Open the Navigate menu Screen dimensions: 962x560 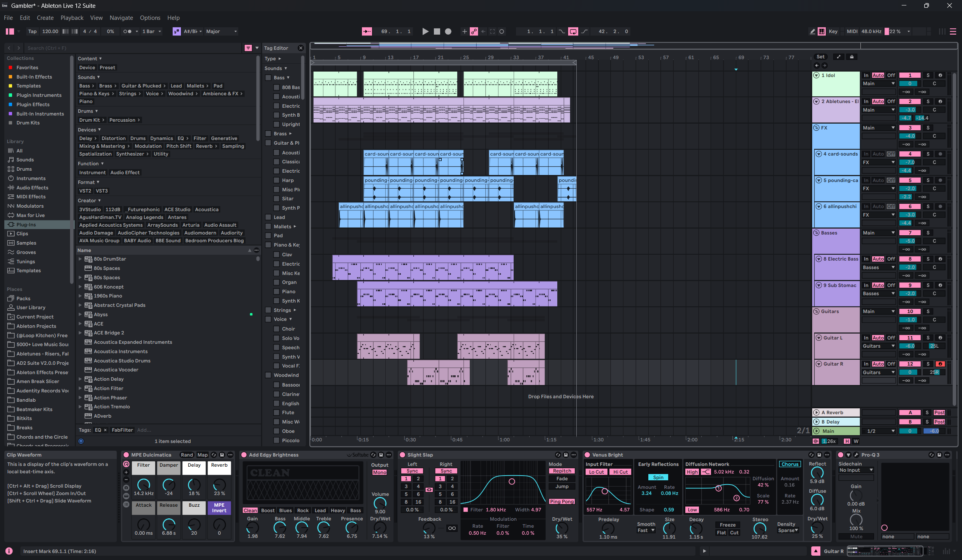tap(121, 18)
